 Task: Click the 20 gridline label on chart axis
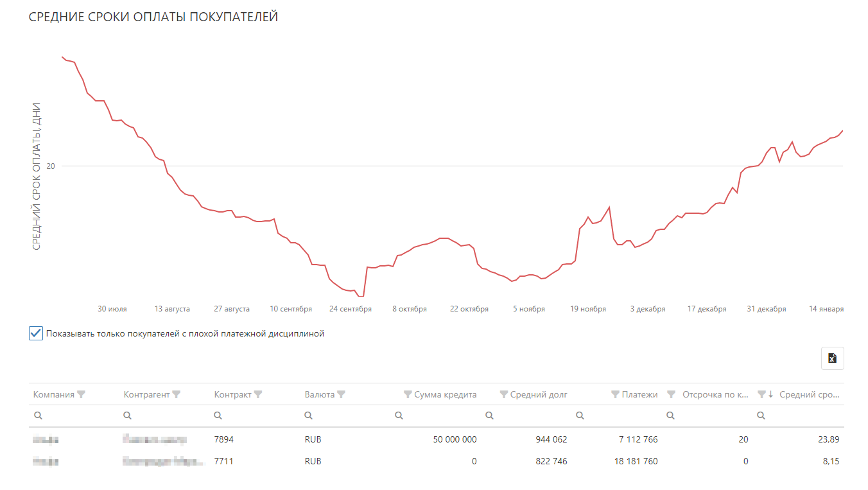[51, 166]
